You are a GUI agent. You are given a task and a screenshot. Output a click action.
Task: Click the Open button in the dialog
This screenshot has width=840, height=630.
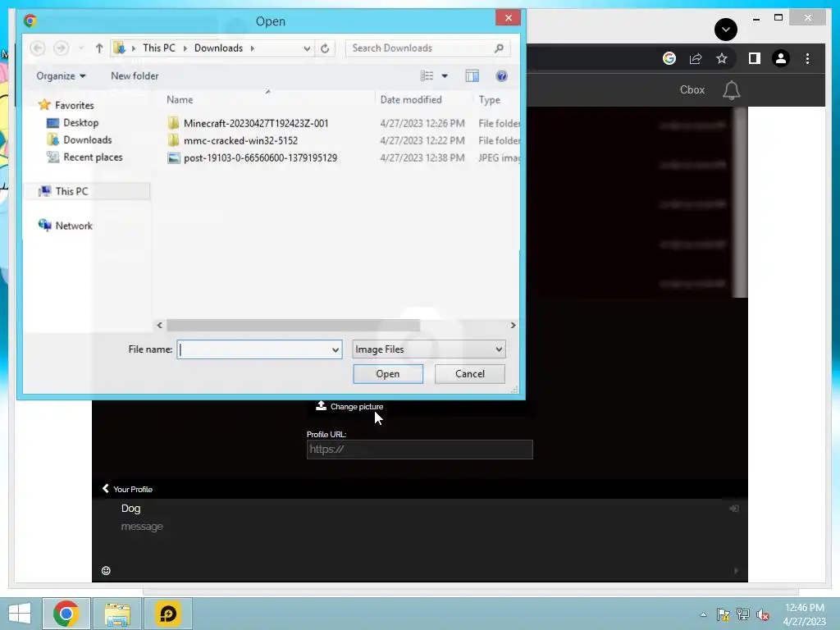388,374
